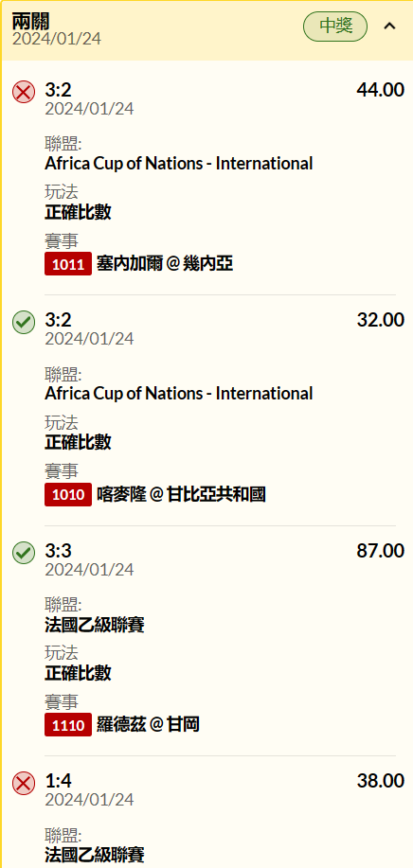
Task: Click the 32.00 odds value
Action: tap(381, 320)
